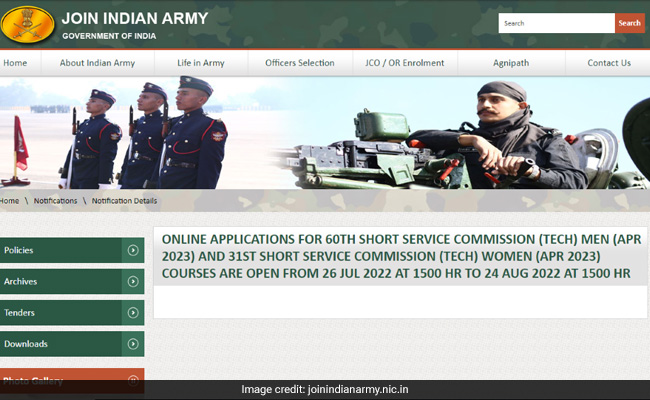Go to JCO / OR Enrolment menu

406,63
